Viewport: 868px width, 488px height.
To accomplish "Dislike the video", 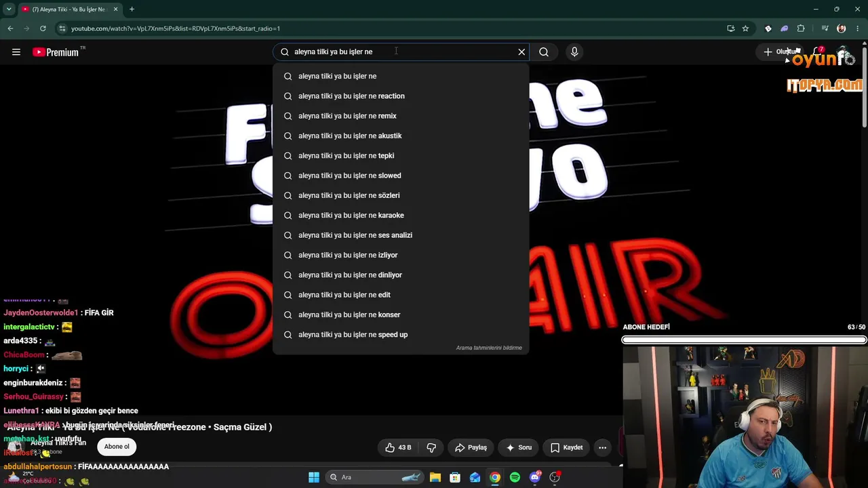I will [x=431, y=447].
